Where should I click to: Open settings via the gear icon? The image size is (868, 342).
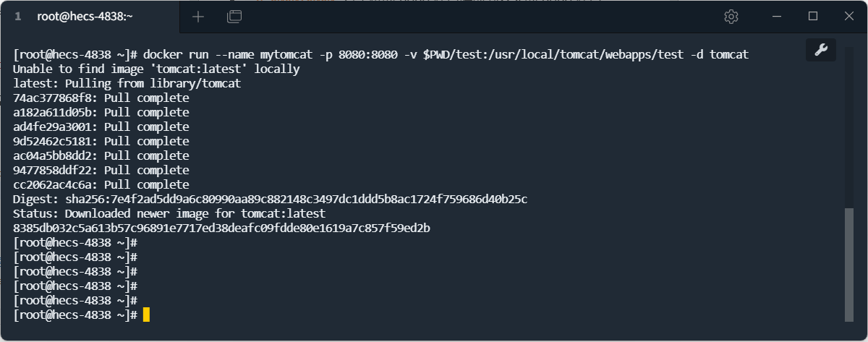[731, 16]
